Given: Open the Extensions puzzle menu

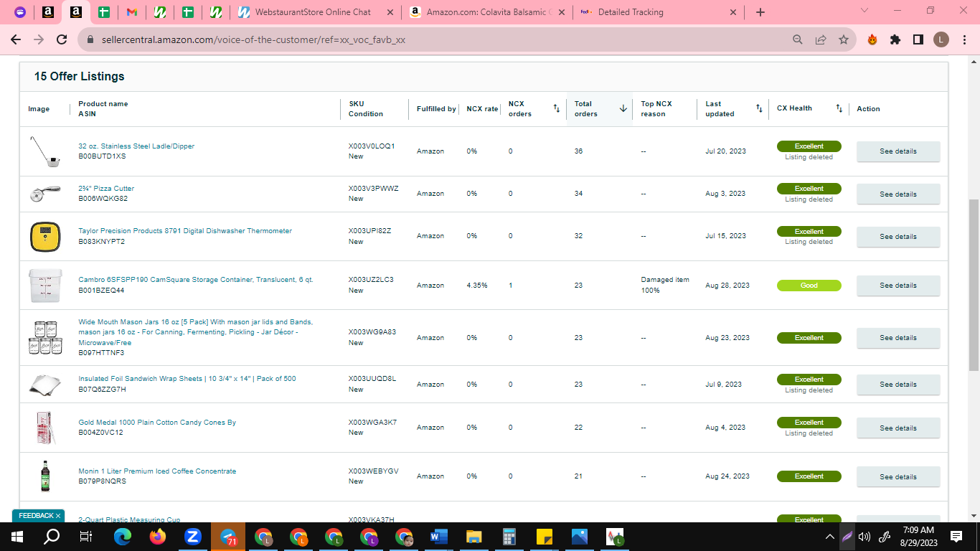Looking at the screenshot, I should 895,40.
